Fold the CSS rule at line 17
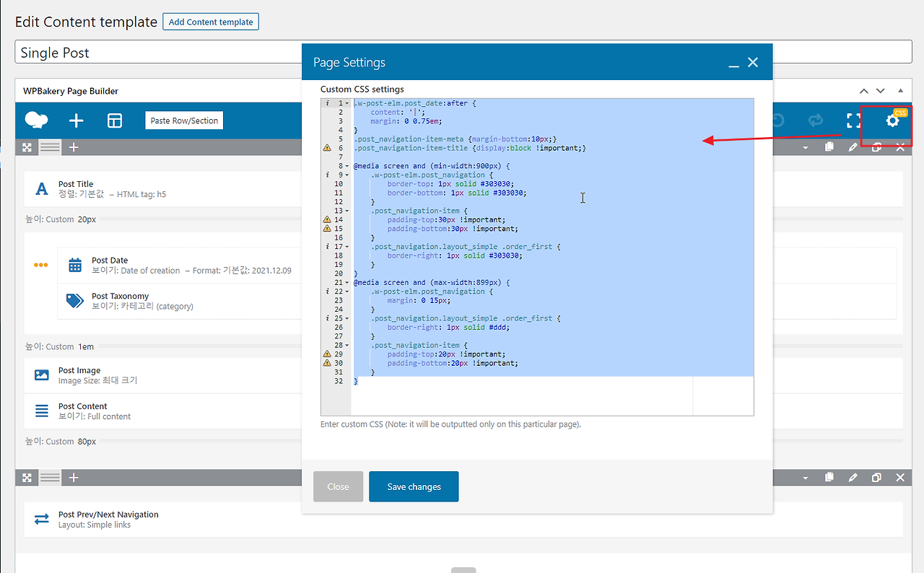Viewport: 924px width, 573px height. [x=347, y=247]
